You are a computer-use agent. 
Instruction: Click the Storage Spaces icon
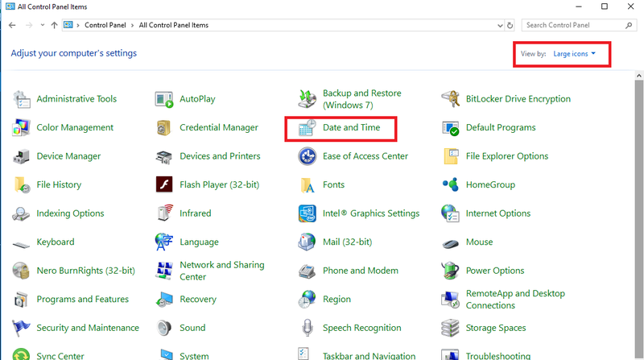(x=450, y=328)
